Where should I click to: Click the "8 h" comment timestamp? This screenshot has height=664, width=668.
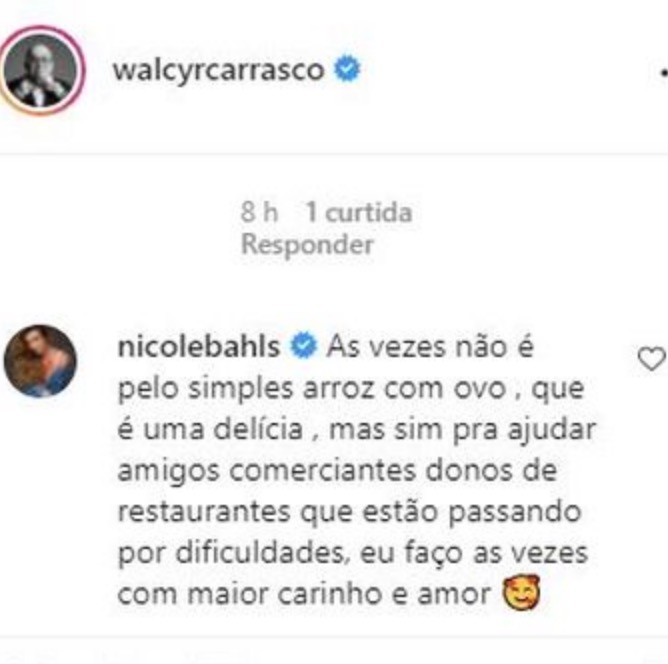point(259,212)
